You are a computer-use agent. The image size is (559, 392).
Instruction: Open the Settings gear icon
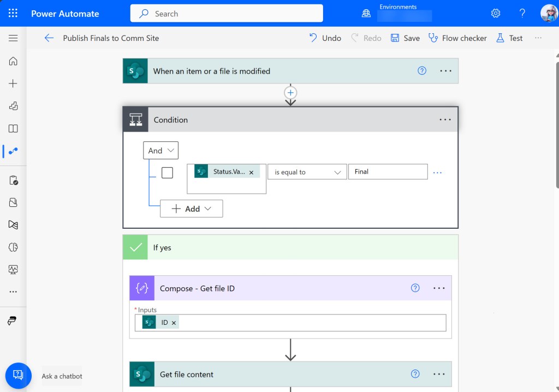(496, 13)
